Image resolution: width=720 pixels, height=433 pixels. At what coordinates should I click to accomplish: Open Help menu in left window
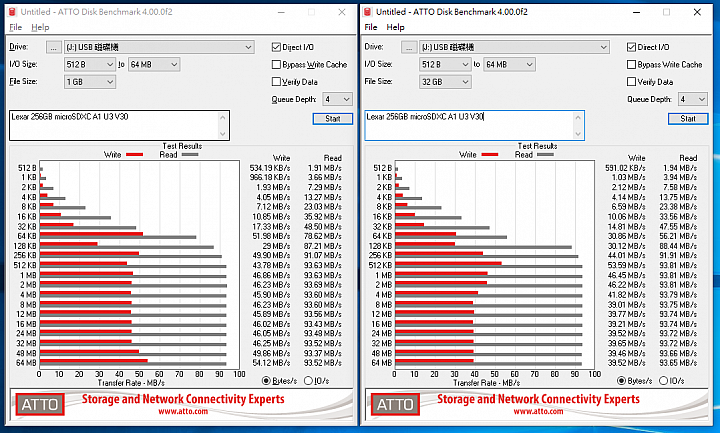[40, 27]
